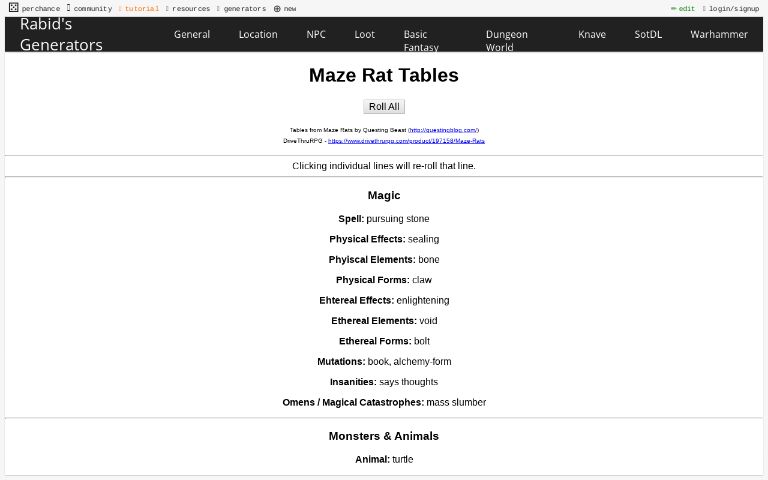Select the Warhammer menu item
The height and width of the screenshot is (480, 768).
click(718, 34)
